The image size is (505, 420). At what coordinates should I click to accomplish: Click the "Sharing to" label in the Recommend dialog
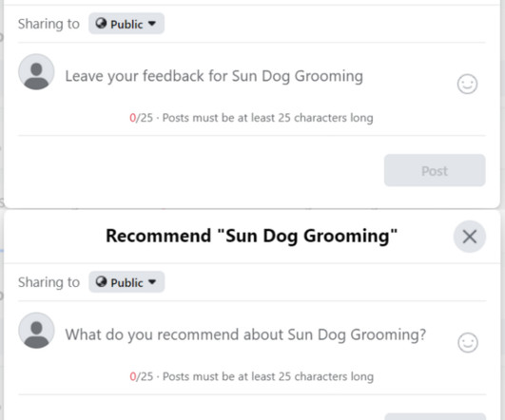pos(49,282)
